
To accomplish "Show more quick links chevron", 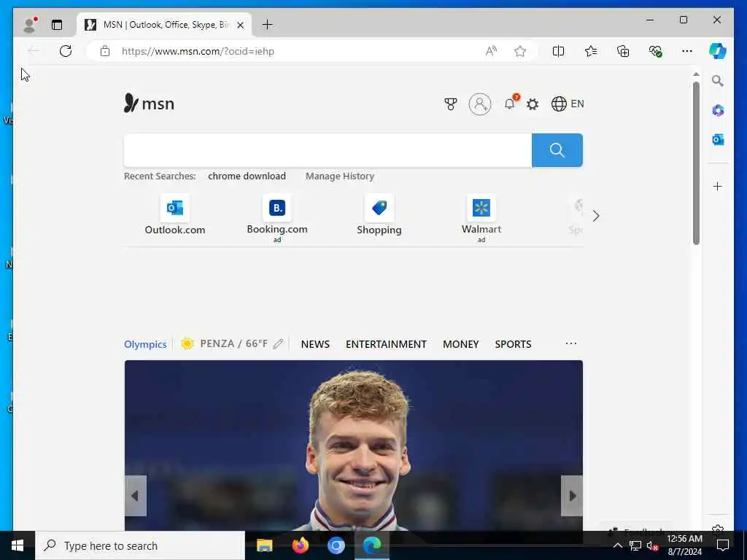I will pos(595,216).
